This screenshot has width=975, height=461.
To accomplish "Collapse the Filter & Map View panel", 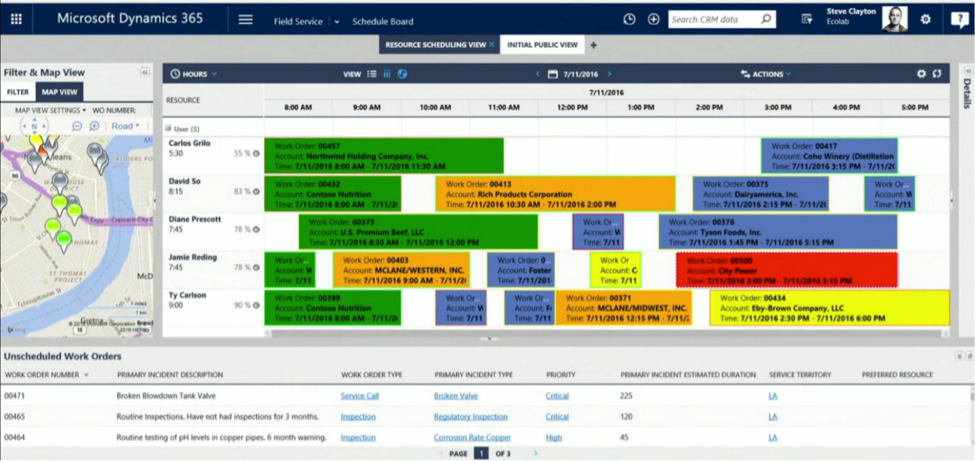I will 145,72.
